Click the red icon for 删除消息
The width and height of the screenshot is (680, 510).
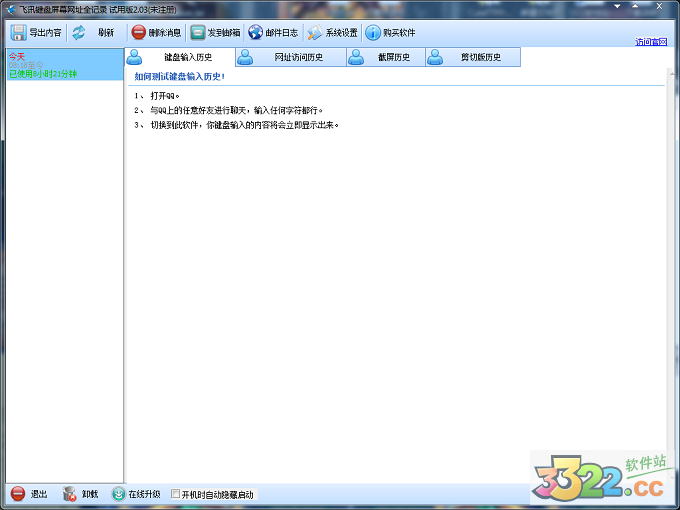(138, 33)
